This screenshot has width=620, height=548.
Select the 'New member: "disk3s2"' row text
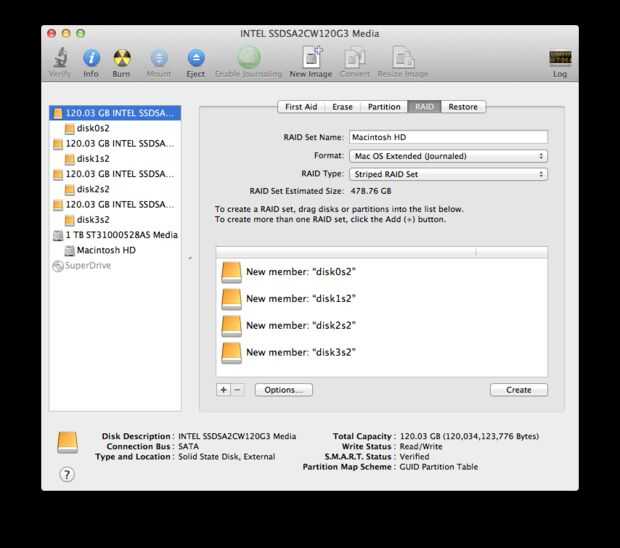coord(301,353)
